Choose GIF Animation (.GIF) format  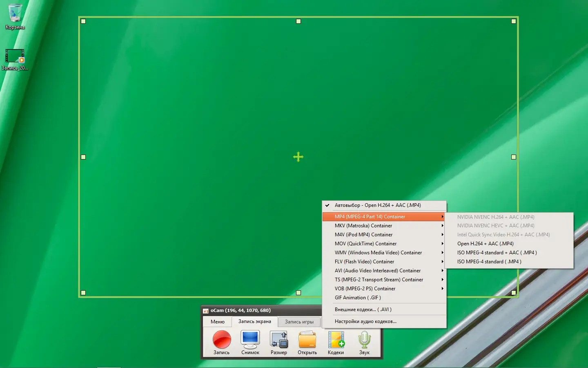(384, 298)
